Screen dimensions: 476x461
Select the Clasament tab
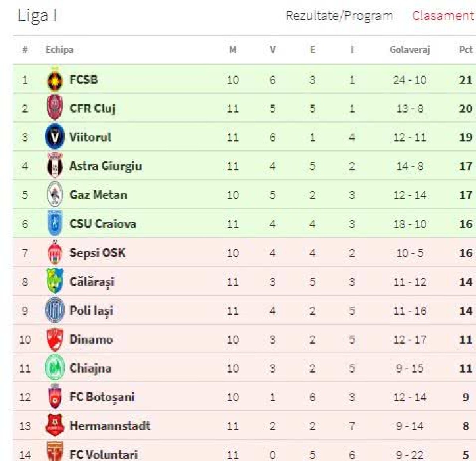coord(443,16)
